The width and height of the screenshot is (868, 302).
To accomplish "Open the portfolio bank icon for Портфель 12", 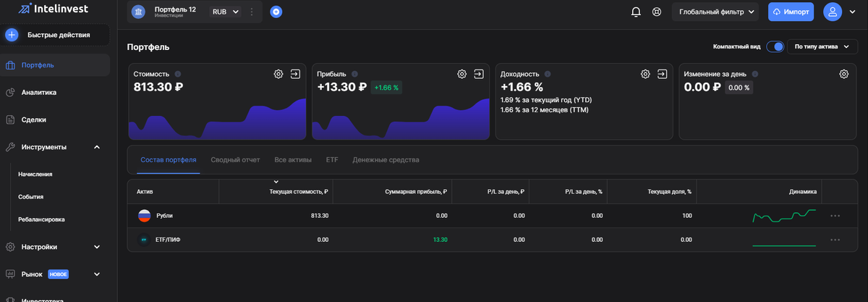I will [x=139, y=12].
